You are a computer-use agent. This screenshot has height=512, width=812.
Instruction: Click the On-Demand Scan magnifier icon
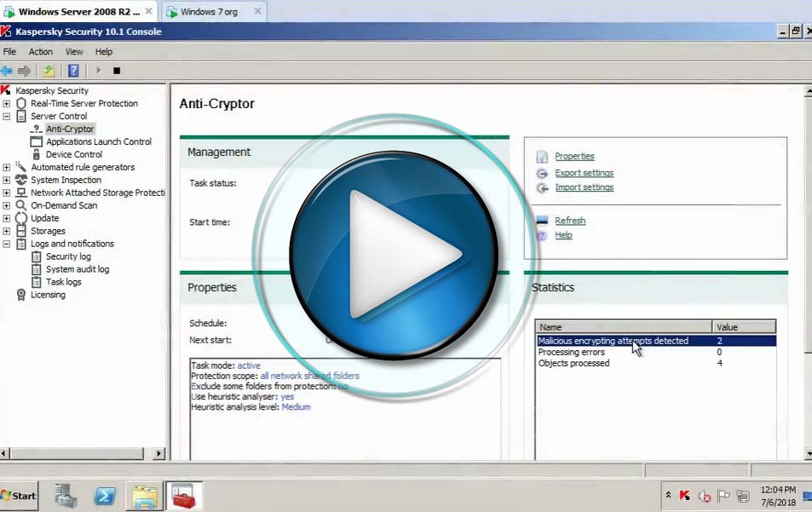(x=21, y=205)
